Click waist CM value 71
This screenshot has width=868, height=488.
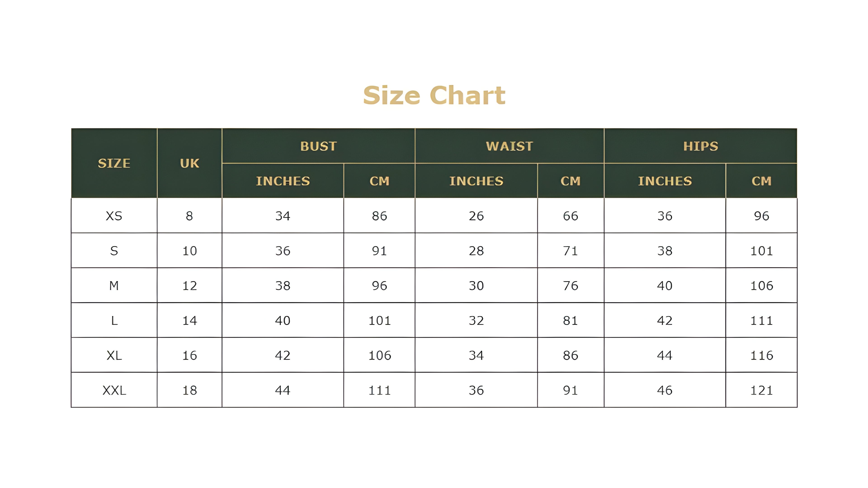click(x=571, y=251)
